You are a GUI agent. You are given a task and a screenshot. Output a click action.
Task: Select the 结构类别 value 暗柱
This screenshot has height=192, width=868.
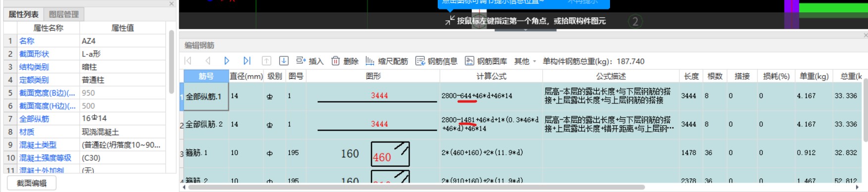(122, 67)
